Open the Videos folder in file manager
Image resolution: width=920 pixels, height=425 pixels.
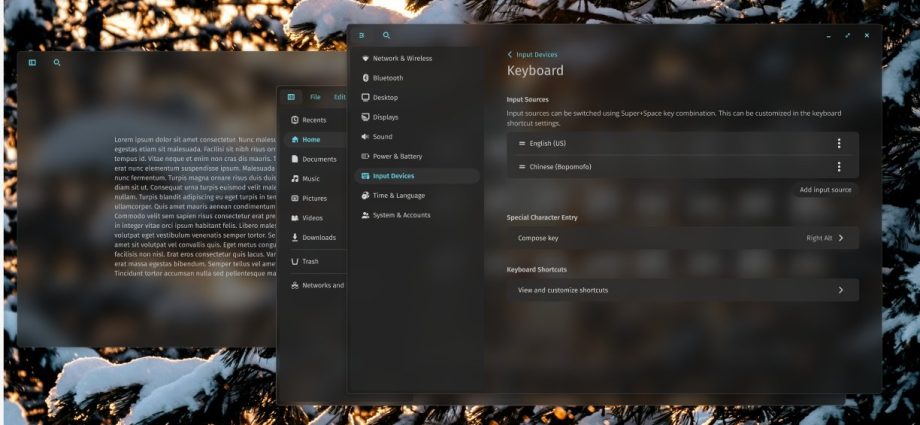coord(316,218)
